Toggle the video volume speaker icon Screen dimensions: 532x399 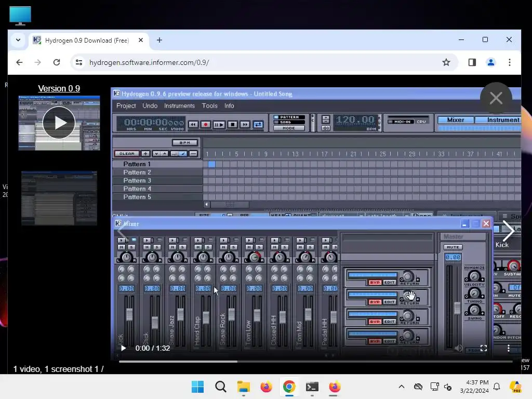click(x=459, y=348)
